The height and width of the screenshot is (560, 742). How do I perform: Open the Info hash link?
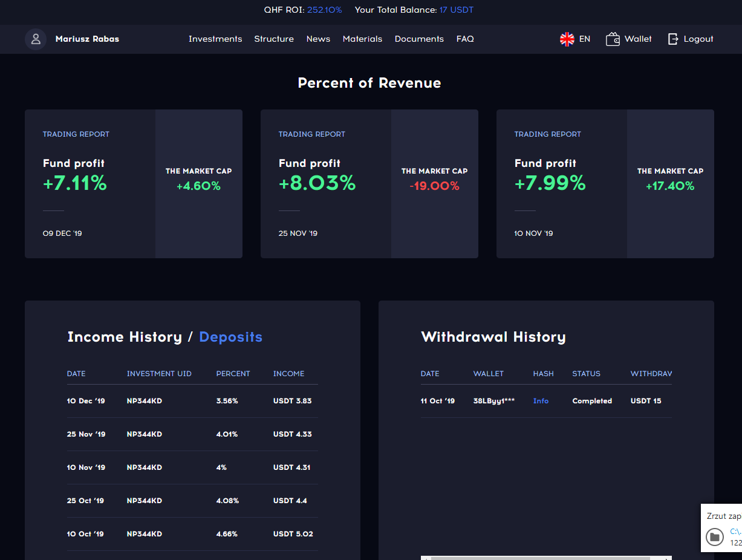point(541,401)
